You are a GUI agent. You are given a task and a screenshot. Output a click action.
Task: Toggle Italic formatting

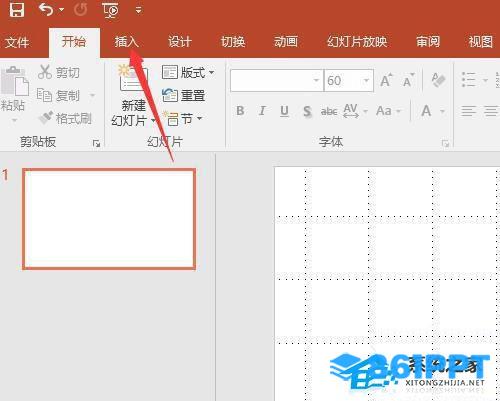(x=262, y=111)
